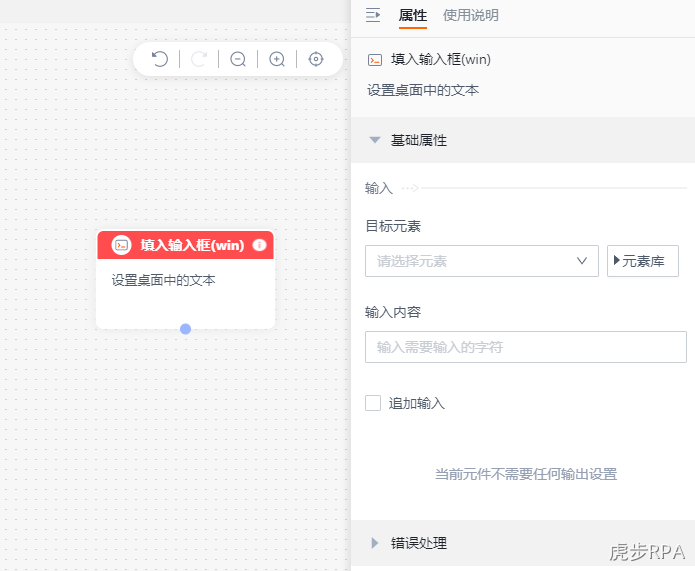
Task: Center the canvas with the locate icon
Action: [316, 59]
